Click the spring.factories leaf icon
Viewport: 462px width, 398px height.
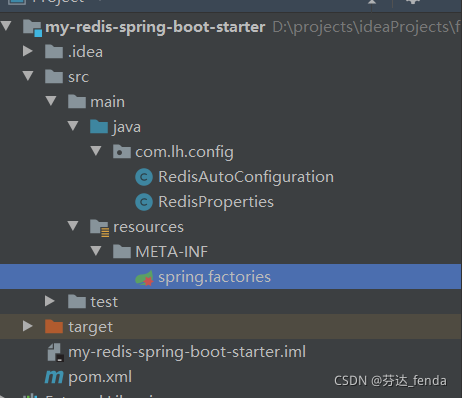(144, 277)
